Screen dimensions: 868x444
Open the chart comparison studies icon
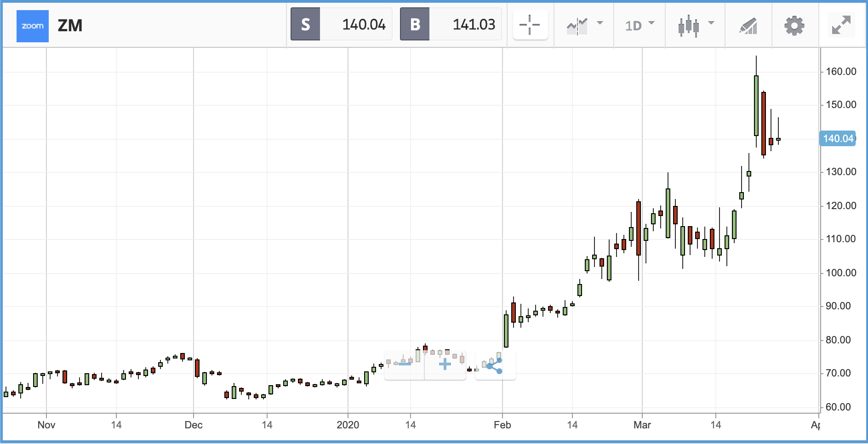point(577,26)
